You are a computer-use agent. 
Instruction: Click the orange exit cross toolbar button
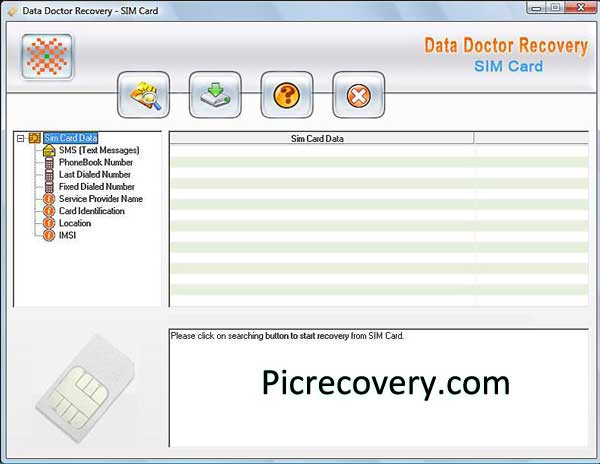[359, 94]
